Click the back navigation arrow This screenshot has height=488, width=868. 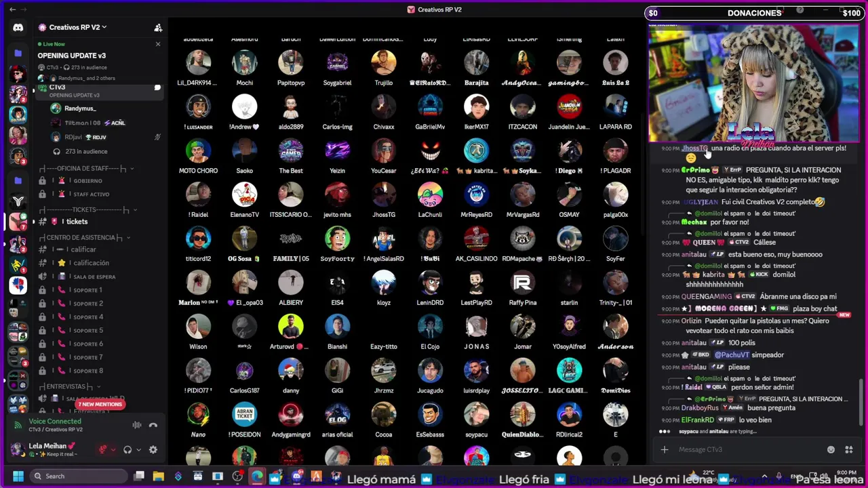tap(12, 9)
